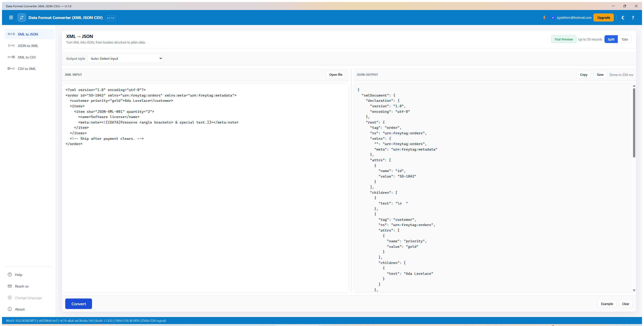Load the Example input
The width and height of the screenshot is (644, 326).
[x=607, y=304]
